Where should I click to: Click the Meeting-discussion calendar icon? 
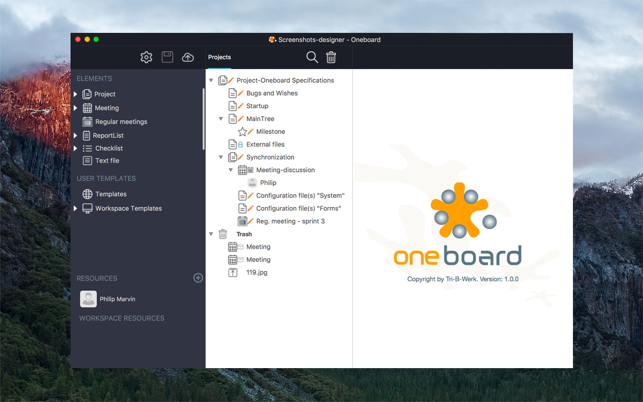tap(242, 170)
